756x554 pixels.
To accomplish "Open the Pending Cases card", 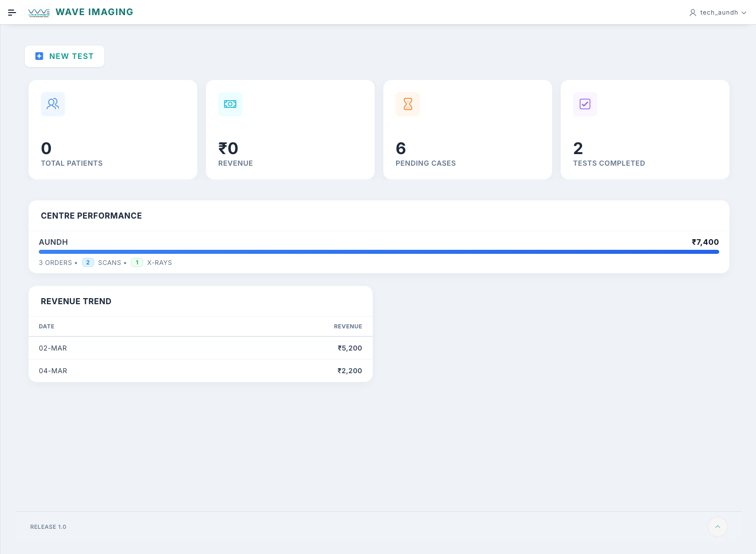I will coord(467,130).
